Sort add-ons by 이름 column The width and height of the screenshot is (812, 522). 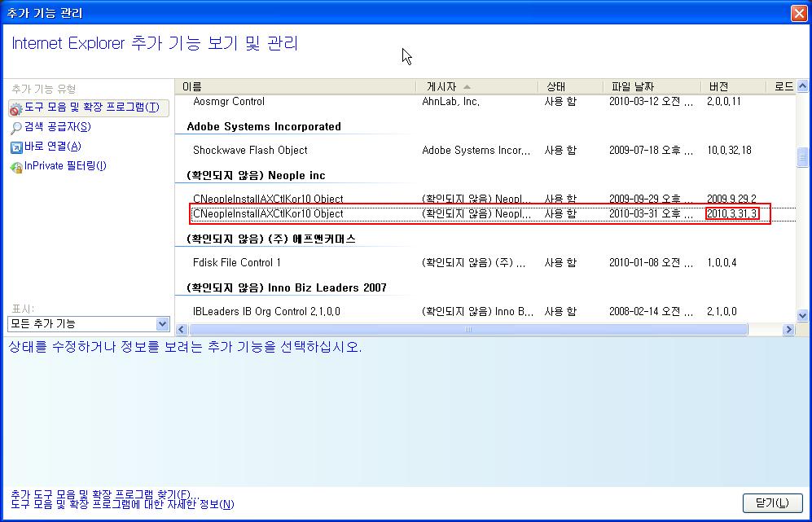(x=295, y=86)
